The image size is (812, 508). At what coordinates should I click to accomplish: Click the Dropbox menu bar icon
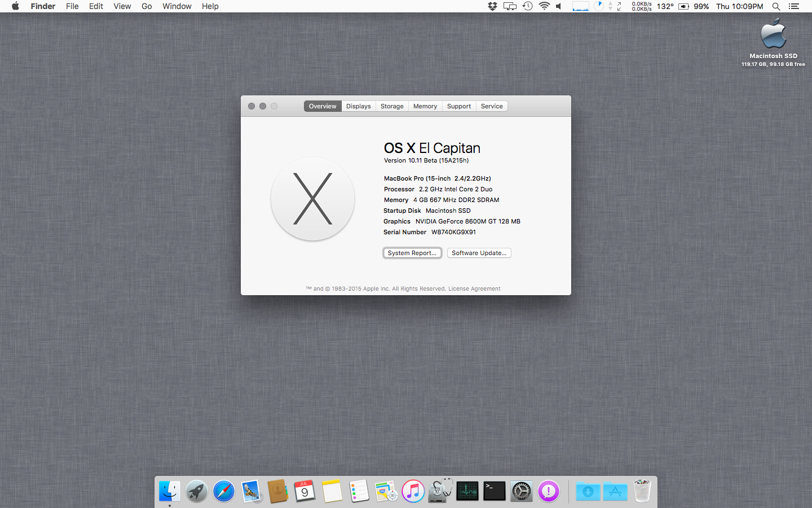(x=492, y=6)
